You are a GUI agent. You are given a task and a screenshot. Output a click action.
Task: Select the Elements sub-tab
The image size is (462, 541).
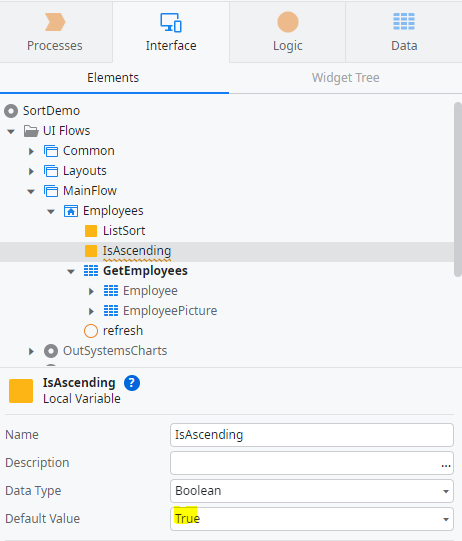(x=113, y=78)
